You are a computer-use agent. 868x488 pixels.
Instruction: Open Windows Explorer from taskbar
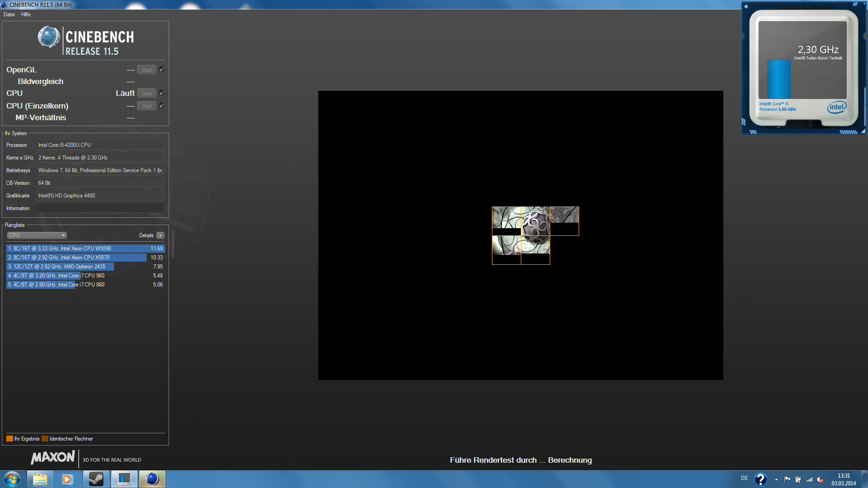tap(40, 479)
